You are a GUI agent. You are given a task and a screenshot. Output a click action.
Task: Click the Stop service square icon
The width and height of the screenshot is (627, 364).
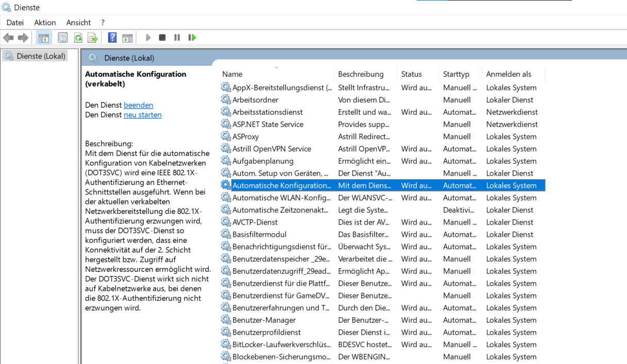[x=162, y=38]
